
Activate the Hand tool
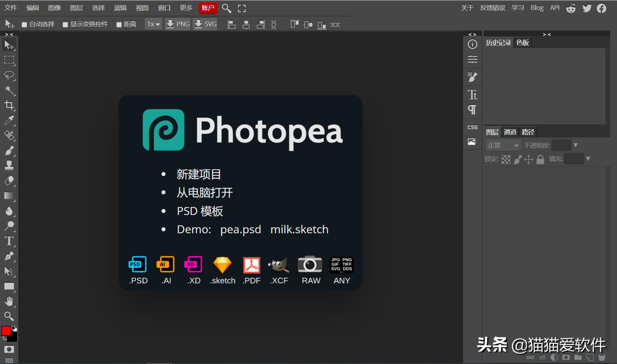(x=9, y=301)
